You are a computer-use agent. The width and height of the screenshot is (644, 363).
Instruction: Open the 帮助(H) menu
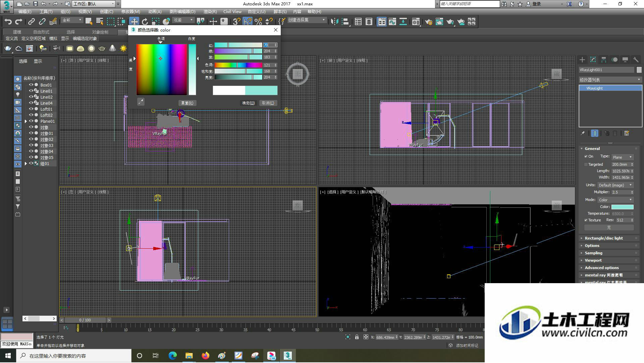[314, 12]
